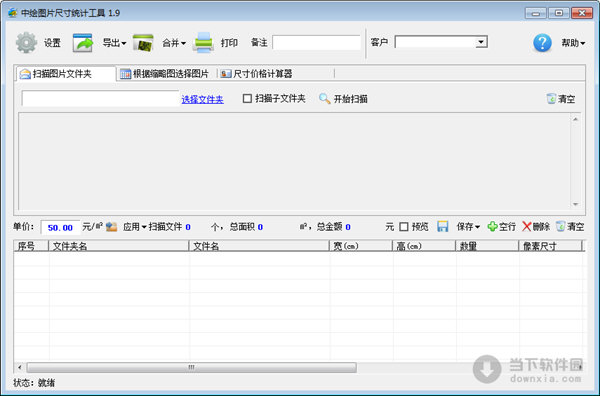This screenshot has height=396, width=600.
Task: Switch to 根据缩略图选择图片 tab
Action: click(166, 74)
